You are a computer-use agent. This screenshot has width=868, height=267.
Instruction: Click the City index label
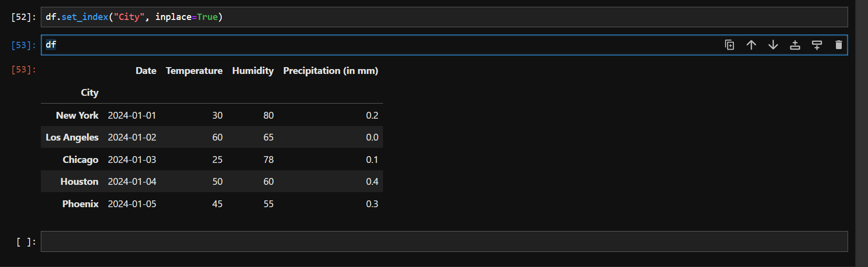coord(89,92)
